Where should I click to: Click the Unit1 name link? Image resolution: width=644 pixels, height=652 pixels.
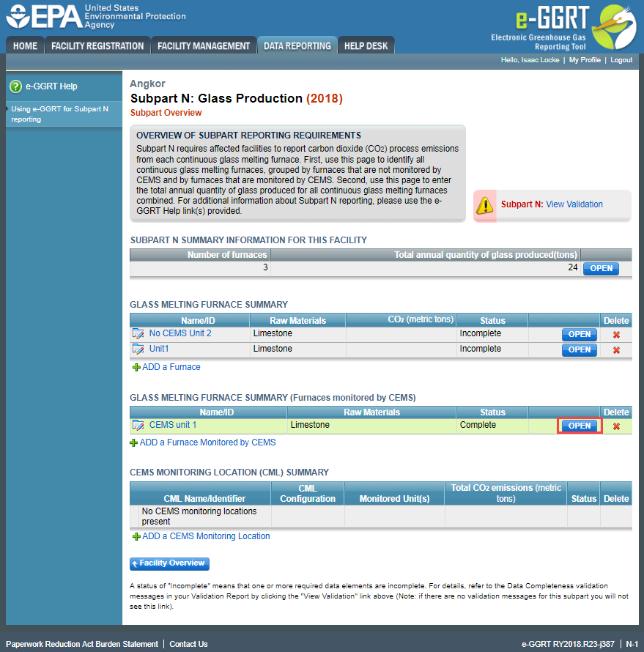pyautogui.click(x=159, y=349)
